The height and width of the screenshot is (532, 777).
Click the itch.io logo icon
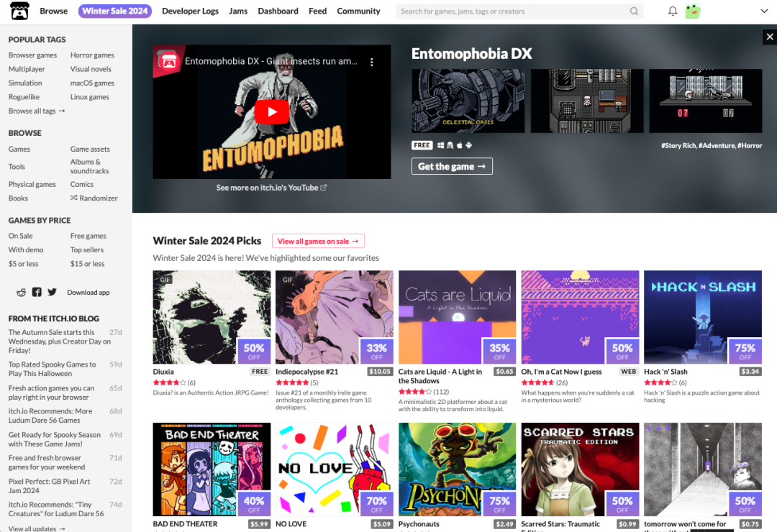20,11
